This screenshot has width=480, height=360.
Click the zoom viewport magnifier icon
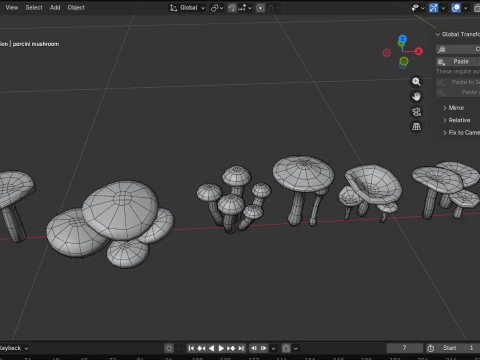point(416,82)
